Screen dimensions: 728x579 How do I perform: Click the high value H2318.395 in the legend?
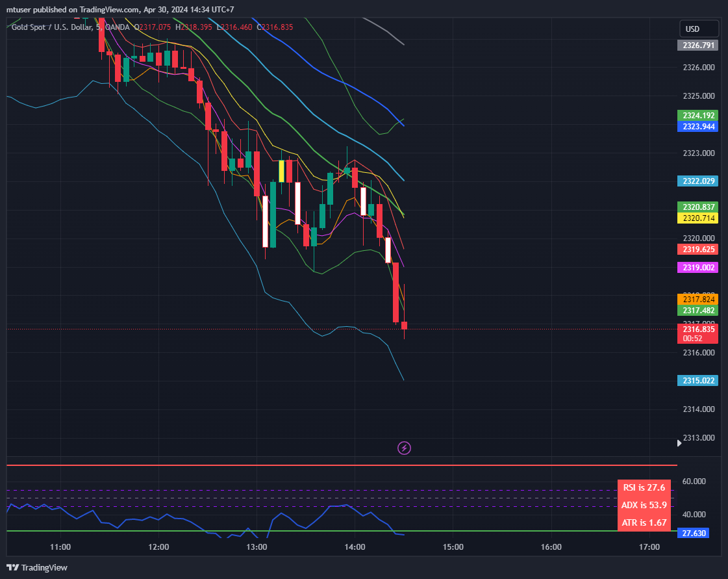[194, 27]
